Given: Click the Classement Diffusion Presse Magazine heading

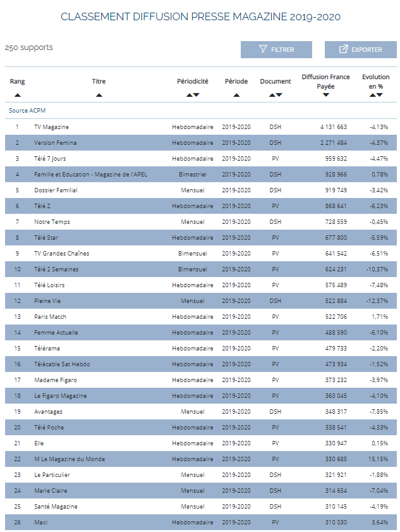Looking at the screenshot, I should (201, 16).
